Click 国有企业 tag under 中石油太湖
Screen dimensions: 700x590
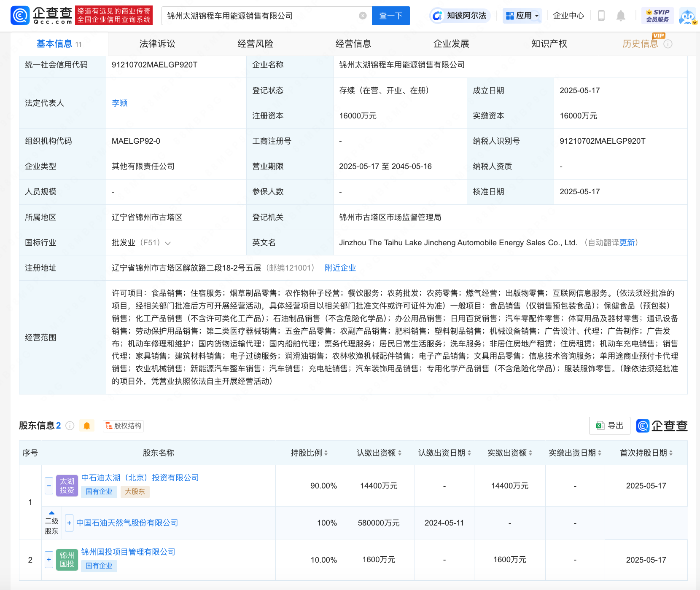[x=99, y=492]
